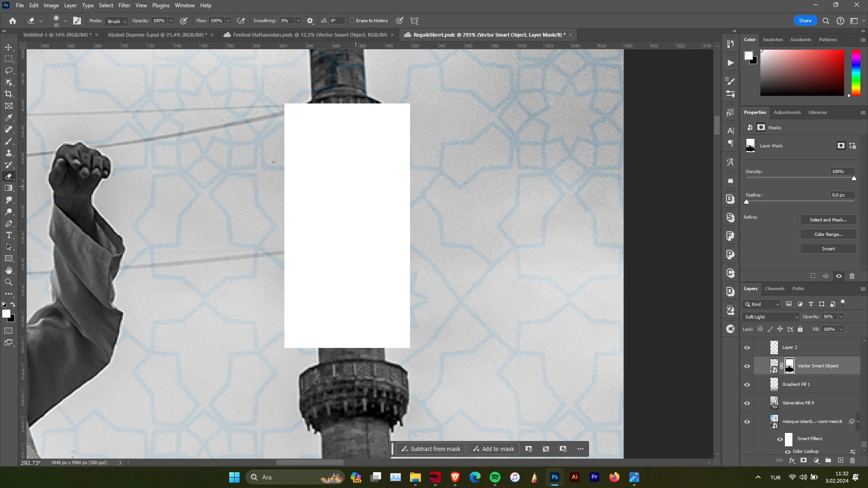
Task: Select the Eyedropper tool
Action: coord(9,118)
